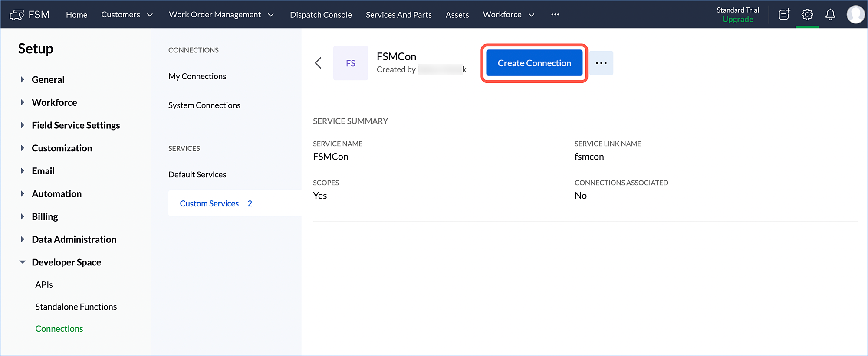Open the Customers dropdown menu
The image size is (868, 356).
[127, 15]
